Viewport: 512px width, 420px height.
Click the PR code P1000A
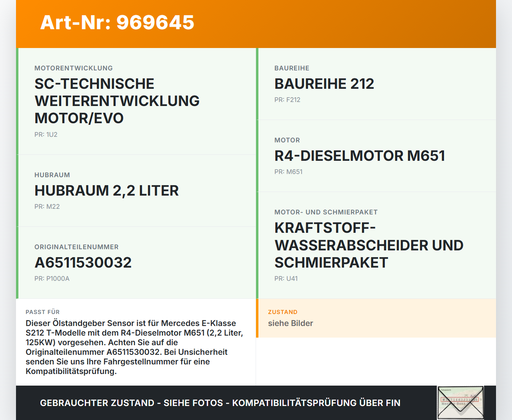tap(52, 278)
